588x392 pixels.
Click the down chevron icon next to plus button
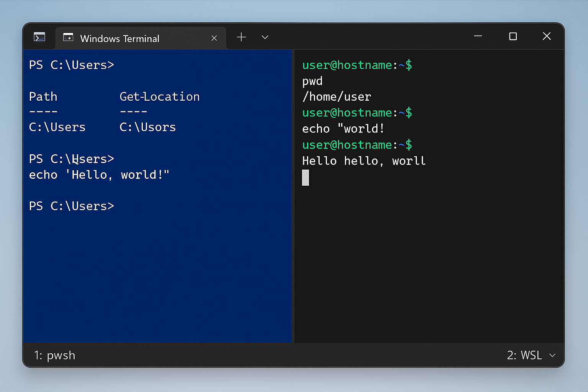click(265, 38)
